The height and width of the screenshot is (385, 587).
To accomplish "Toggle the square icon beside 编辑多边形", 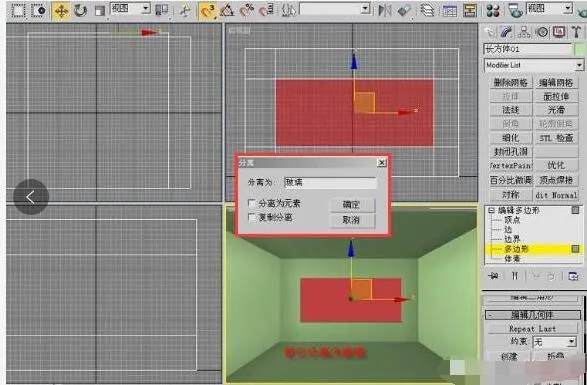I will (x=575, y=210).
